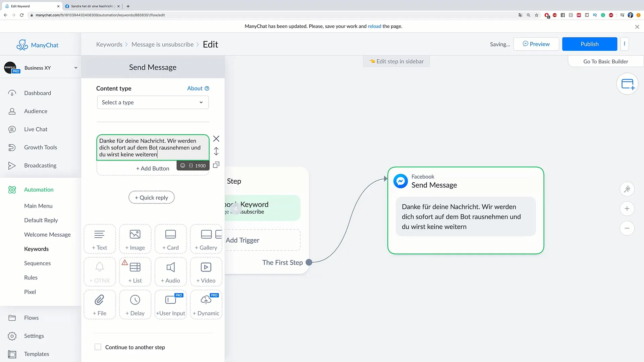This screenshot has width=644, height=362.
Task: Open the more options menu beside Publish
Action: pyautogui.click(x=625, y=44)
